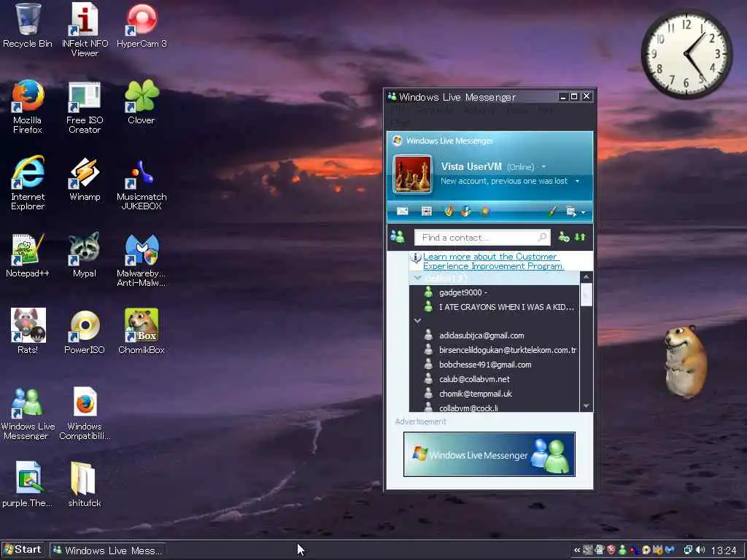This screenshot has width=747, height=560.
Task: Collapse the Online contacts group
Action: pos(418,278)
